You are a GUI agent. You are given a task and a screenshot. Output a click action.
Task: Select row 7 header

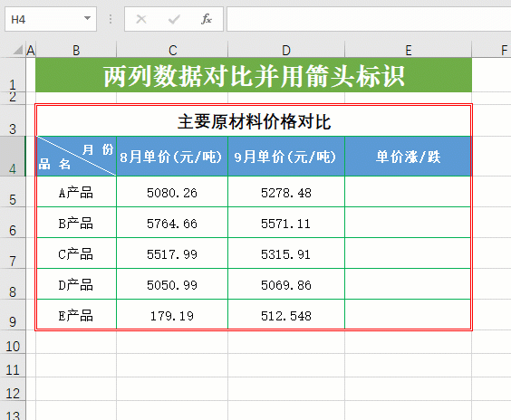[13, 253]
